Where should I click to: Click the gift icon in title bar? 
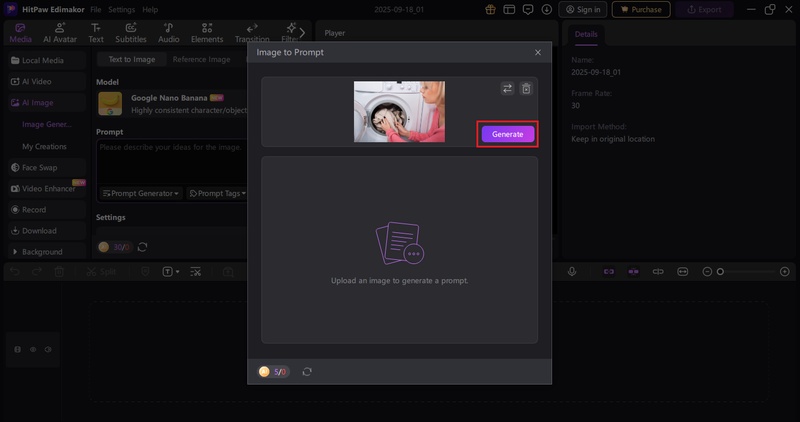[x=490, y=10]
